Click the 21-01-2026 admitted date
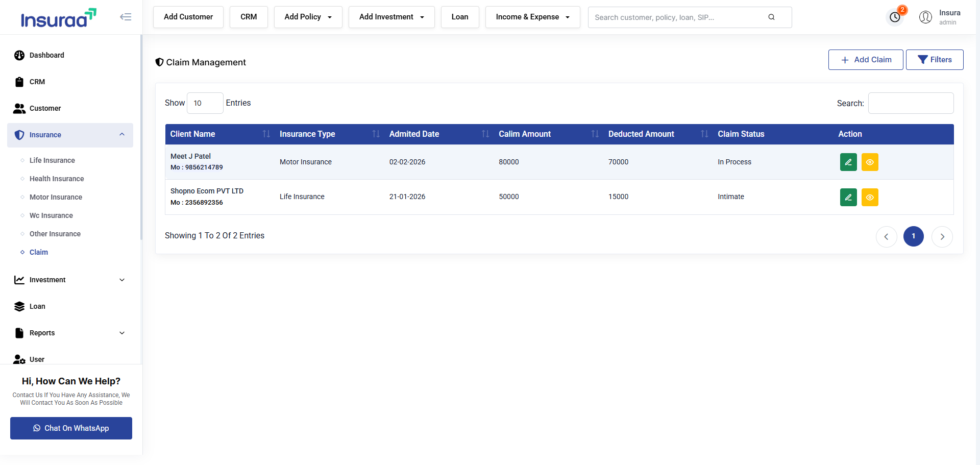Viewport: 980px width, 465px height. (x=407, y=197)
